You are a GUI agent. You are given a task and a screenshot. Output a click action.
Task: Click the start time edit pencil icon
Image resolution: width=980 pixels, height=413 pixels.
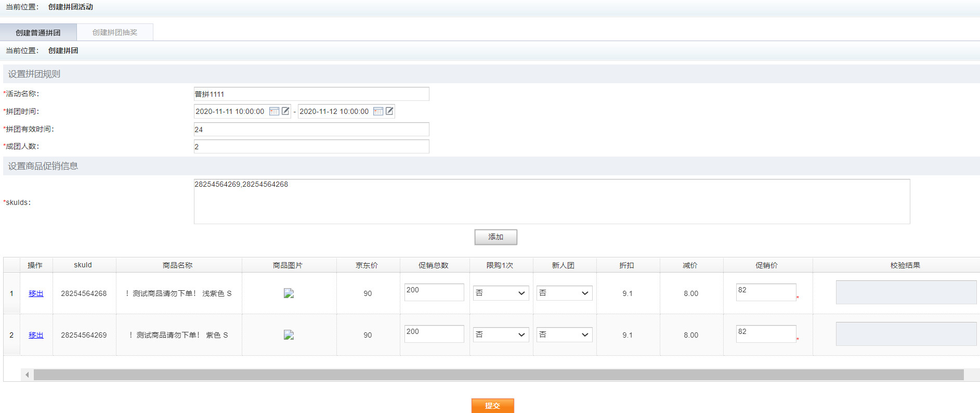[285, 111]
